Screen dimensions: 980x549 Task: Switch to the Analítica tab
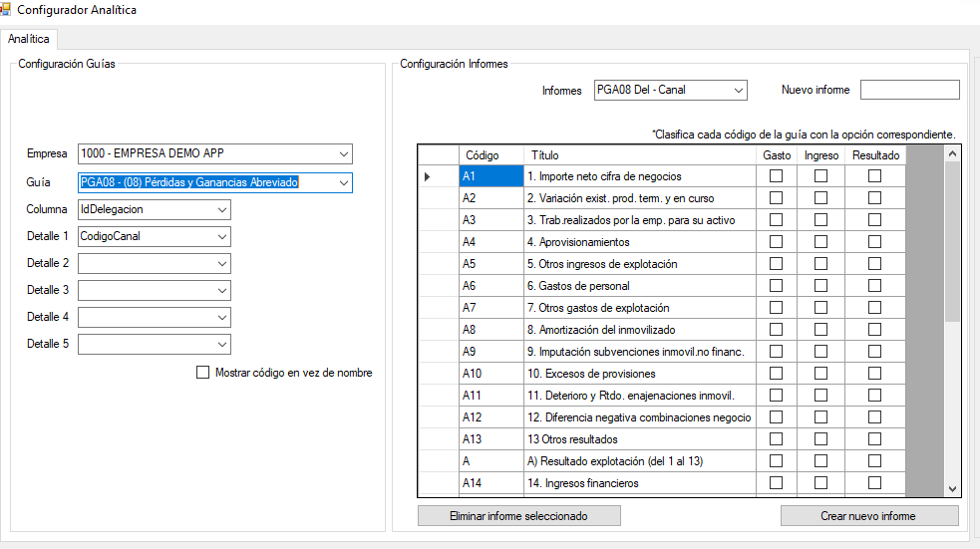pos(29,39)
